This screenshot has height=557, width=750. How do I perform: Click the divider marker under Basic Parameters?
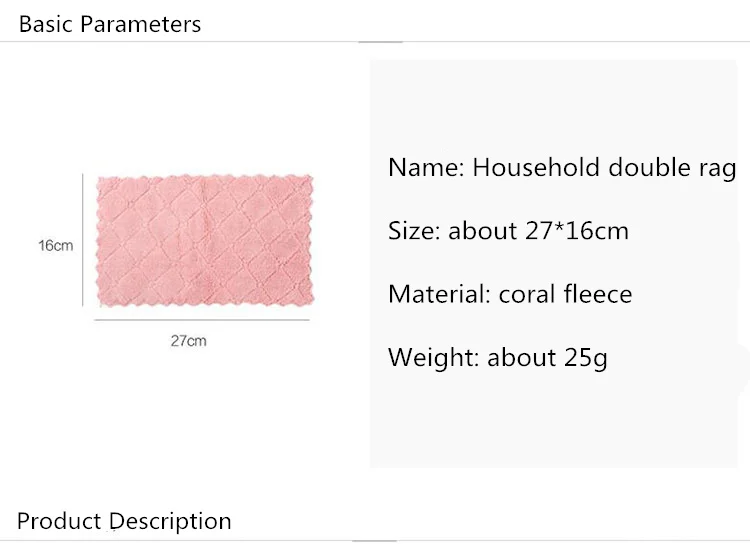pyautogui.click(x=381, y=42)
